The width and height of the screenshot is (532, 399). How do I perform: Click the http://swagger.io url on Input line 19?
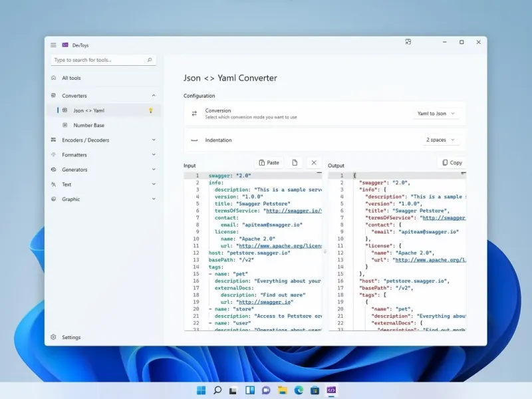[265, 302]
